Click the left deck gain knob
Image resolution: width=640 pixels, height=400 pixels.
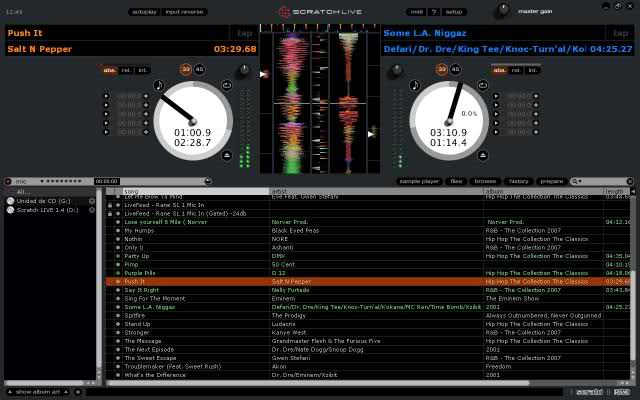point(244,70)
